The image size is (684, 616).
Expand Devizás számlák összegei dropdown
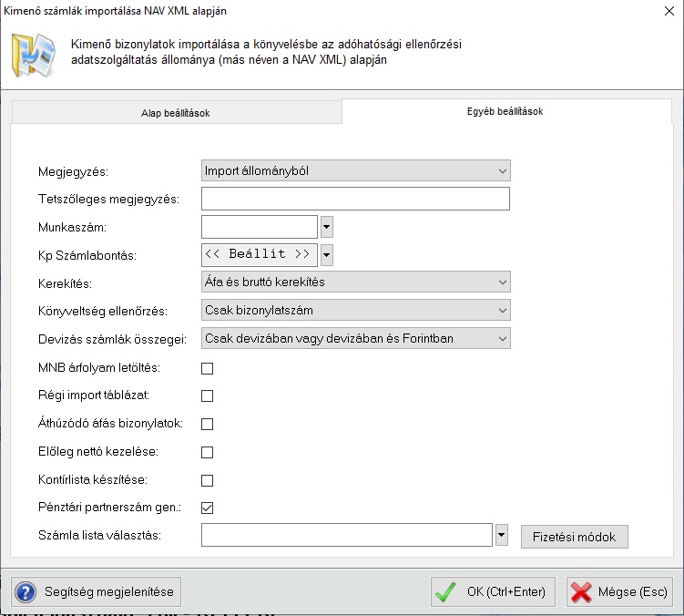point(355,339)
